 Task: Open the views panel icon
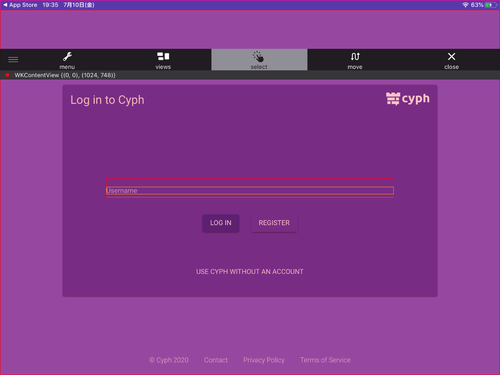click(x=163, y=60)
